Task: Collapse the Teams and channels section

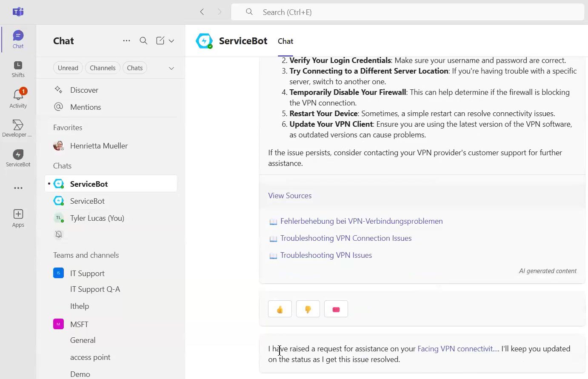Action: [x=86, y=255]
